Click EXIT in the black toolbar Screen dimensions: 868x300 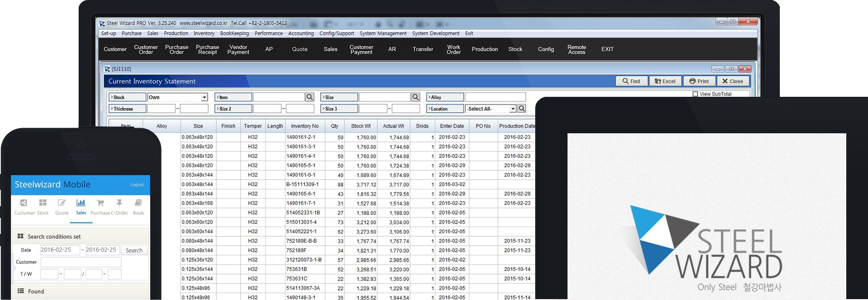pyautogui.click(x=607, y=49)
